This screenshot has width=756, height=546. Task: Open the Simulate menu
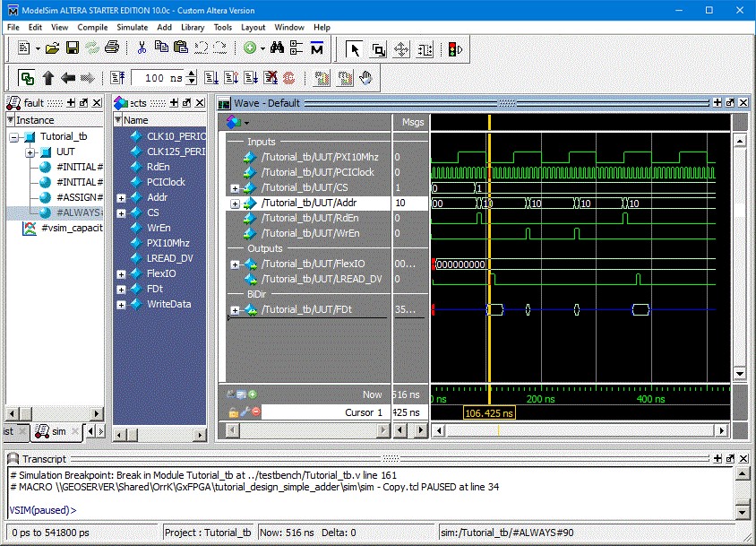[132, 27]
